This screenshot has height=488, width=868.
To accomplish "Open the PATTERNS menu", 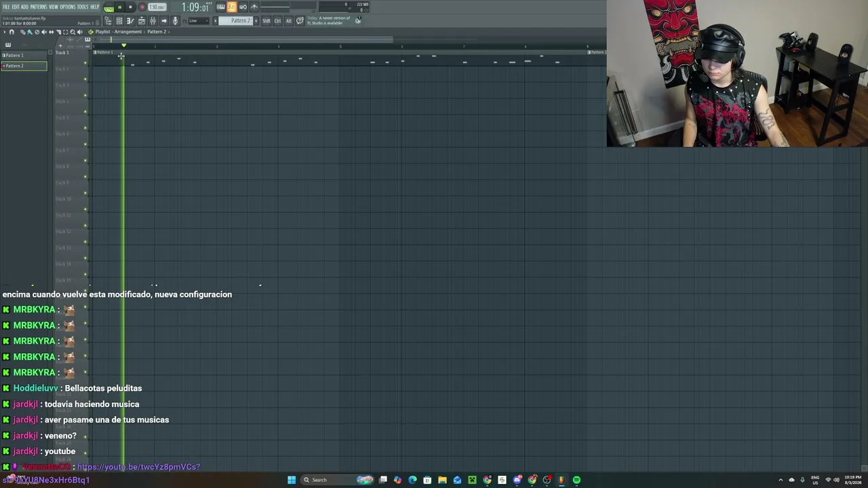I will [38, 7].
